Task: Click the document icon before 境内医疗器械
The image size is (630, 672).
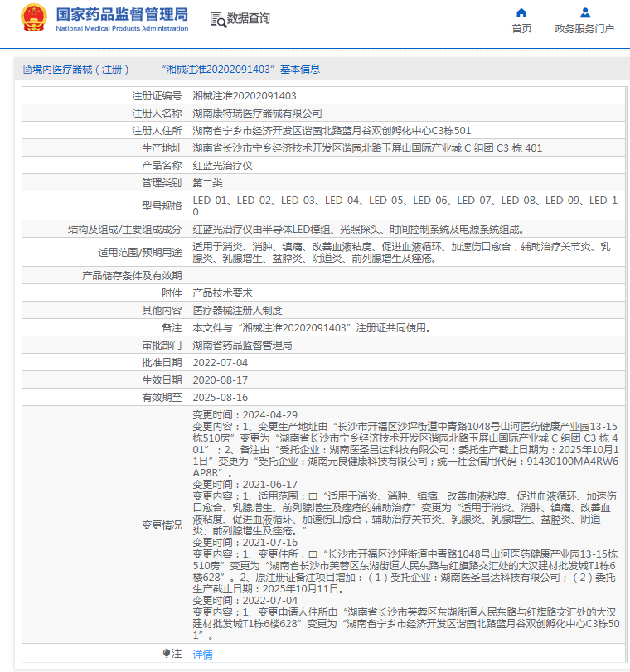Action: [27, 70]
